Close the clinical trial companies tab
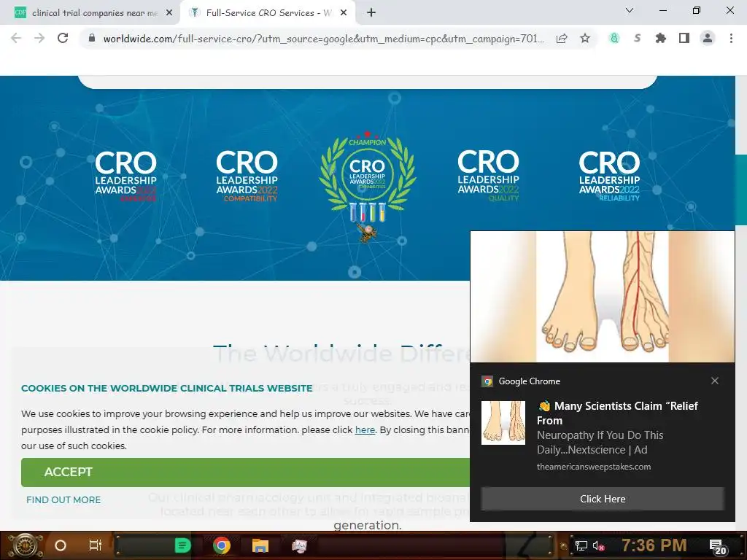Screen dimensions: 747x560 [169, 13]
